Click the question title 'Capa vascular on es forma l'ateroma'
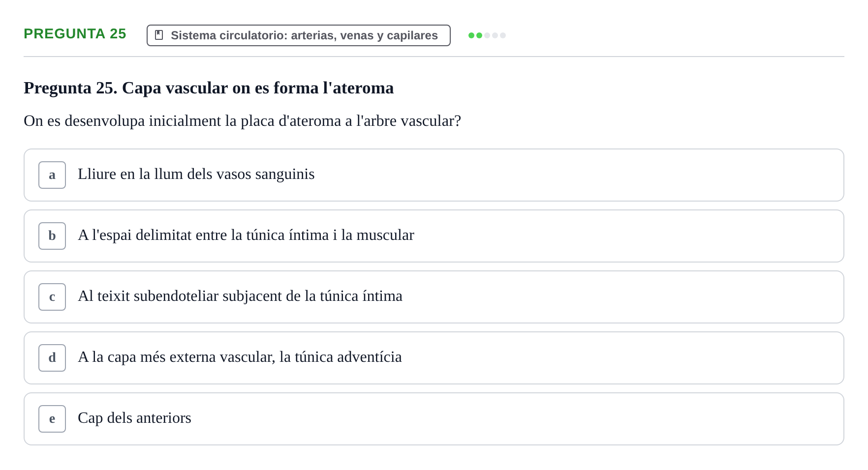The width and height of the screenshot is (868, 470). coord(209,88)
